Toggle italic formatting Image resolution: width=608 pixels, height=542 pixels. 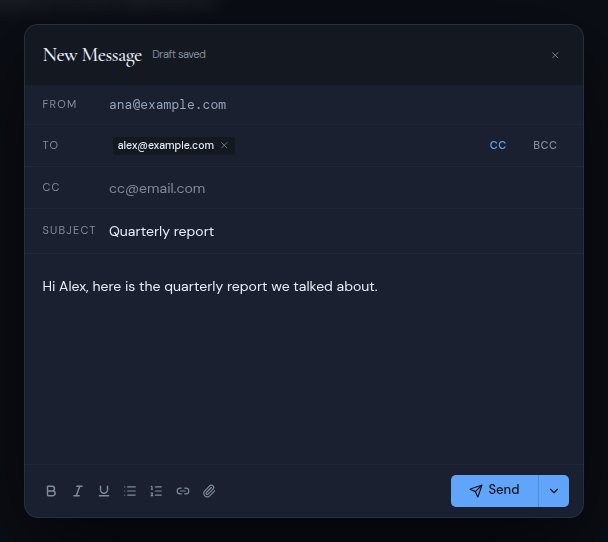(78, 491)
